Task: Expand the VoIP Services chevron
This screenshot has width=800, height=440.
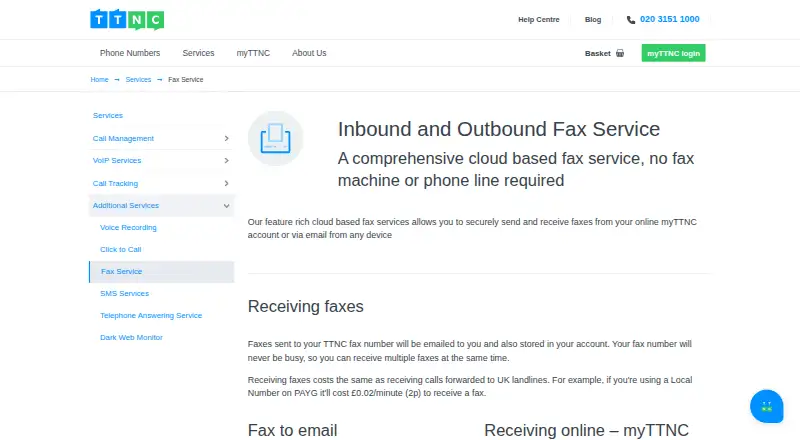Action: pyautogui.click(x=227, y=160)
